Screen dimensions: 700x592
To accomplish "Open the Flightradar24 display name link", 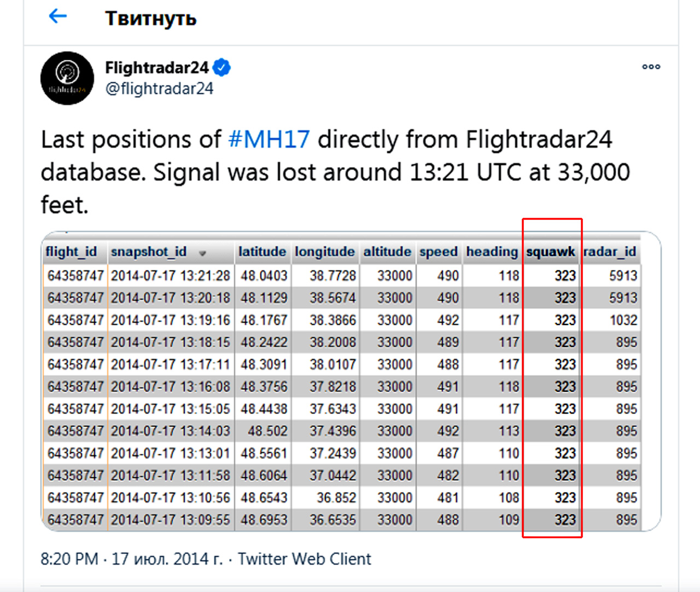I will click(x=157, y=68).
